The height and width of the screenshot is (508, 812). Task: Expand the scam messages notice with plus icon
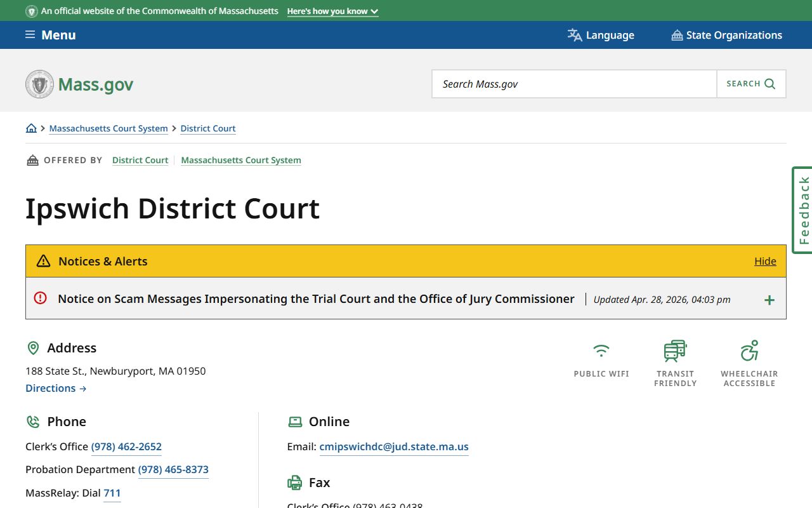(769, 300)
